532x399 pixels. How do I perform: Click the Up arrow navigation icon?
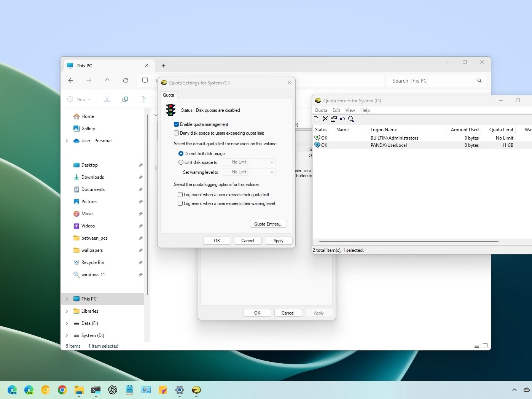(x=107, y=81)
